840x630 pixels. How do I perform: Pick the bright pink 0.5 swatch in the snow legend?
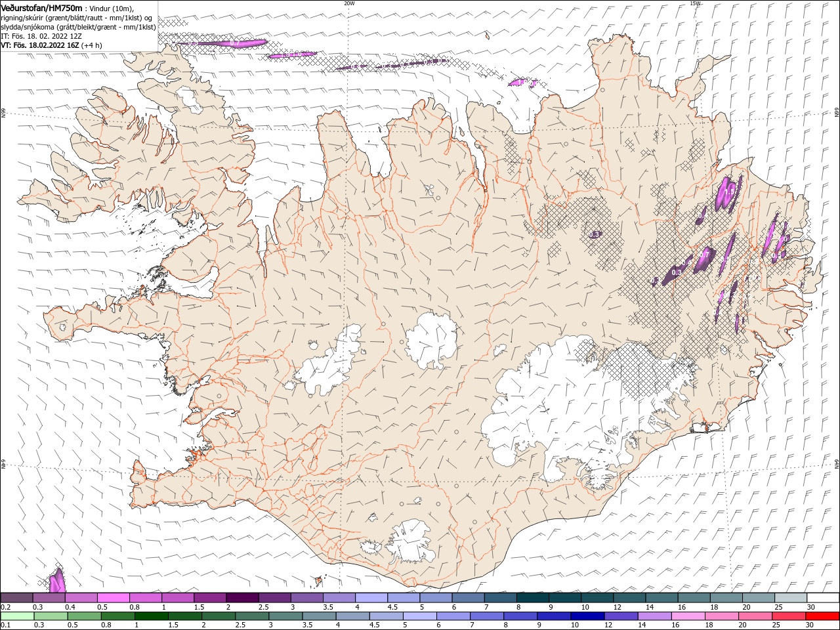tap(114, 598)
